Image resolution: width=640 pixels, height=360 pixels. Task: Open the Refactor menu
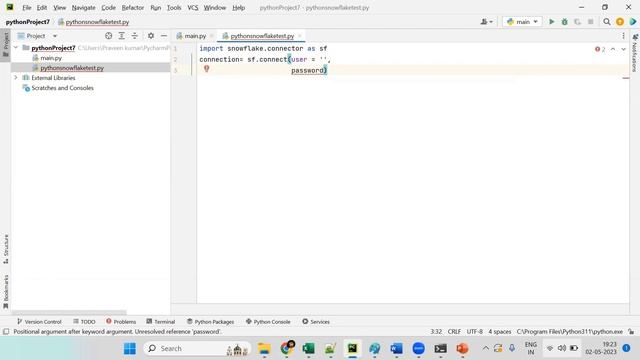133,7
